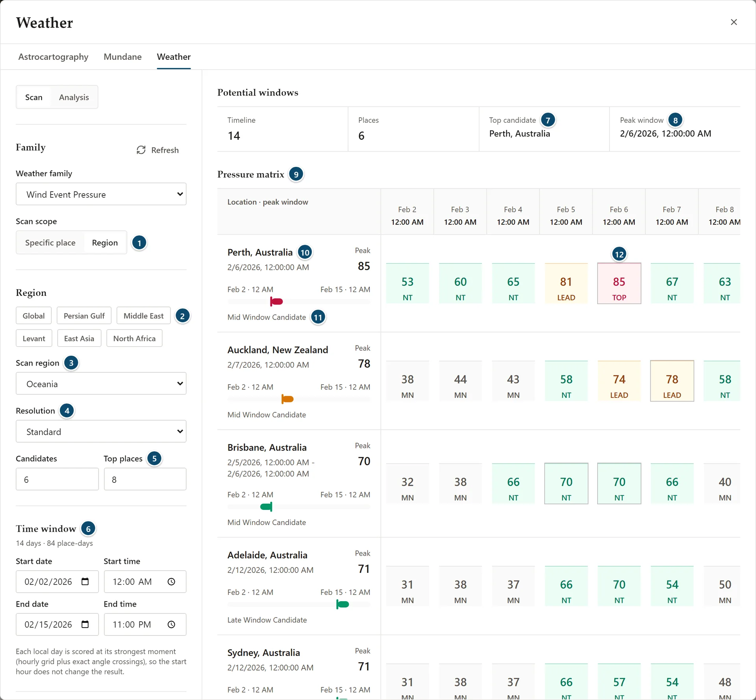Click the End time field
This screenshot has height=700, width=756.
pos(145,624)
